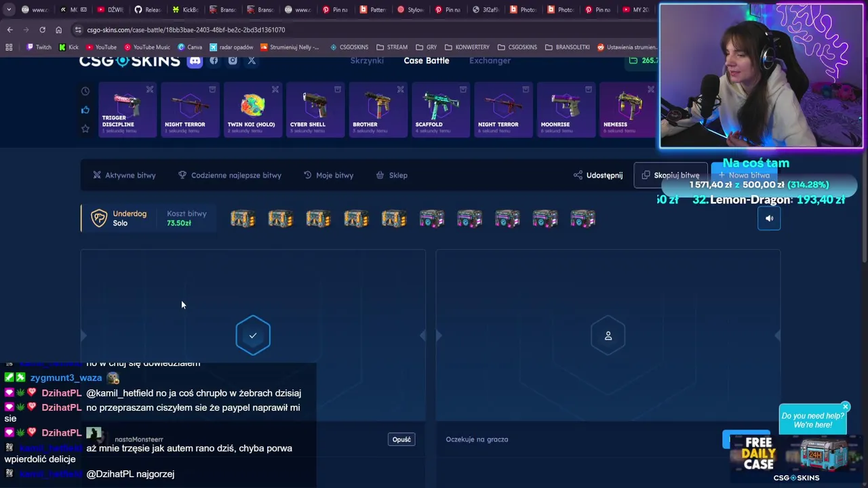
Task: Expand the GRY bookmarks folder
Action: (x=426, y=47)
